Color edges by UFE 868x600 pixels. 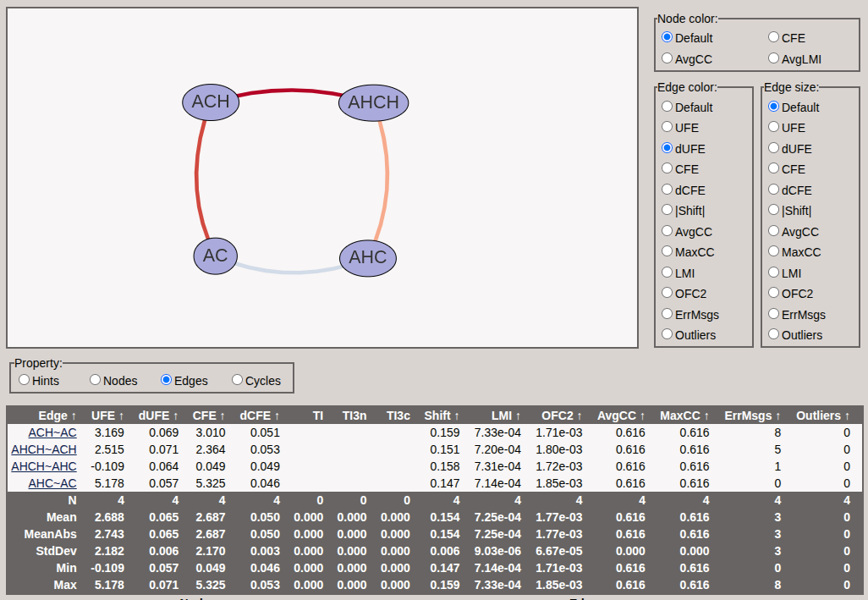667,128
